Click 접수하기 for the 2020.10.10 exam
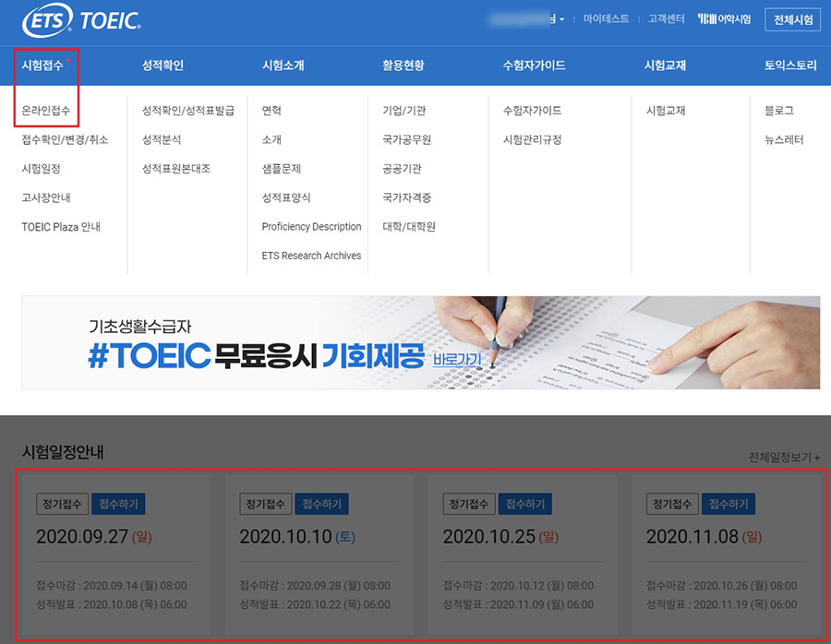Viewport: 831px width, 644px height. tap(321, 504)
